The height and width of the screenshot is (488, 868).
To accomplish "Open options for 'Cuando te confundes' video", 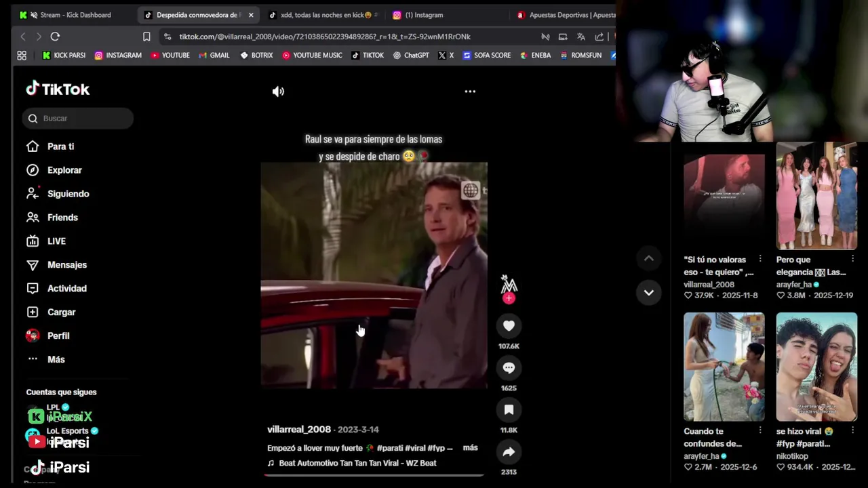I will point(760,430).
